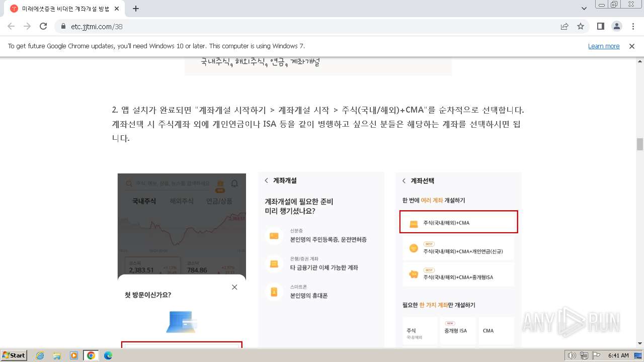The width and height of the screenshot is (644, 362).
Task: Toggle the browser side panel icon
Action: coord(600,26)
